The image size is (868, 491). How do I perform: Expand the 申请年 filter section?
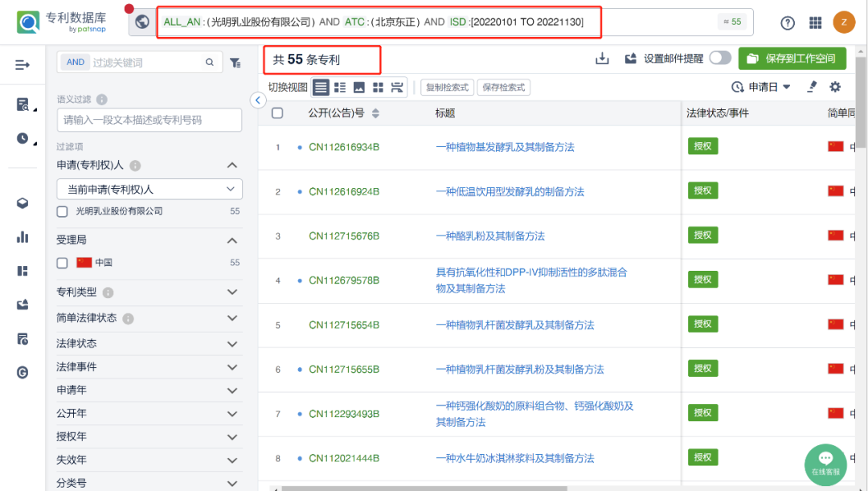tap(232, 391)
